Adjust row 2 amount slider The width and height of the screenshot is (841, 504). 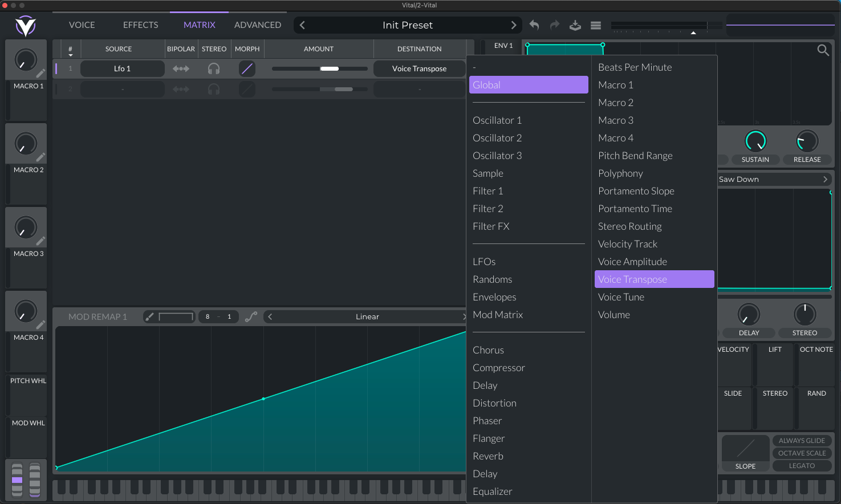(x=319, y=90)
